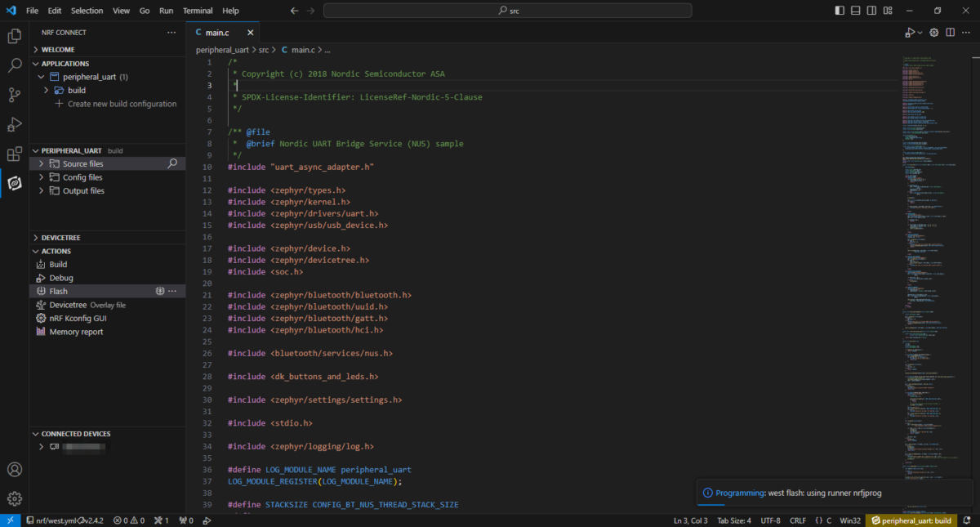Toggle the secondary side bar visibility
Image resolution: width=980 pixels, height=527 pixels.
coord(872,11)
